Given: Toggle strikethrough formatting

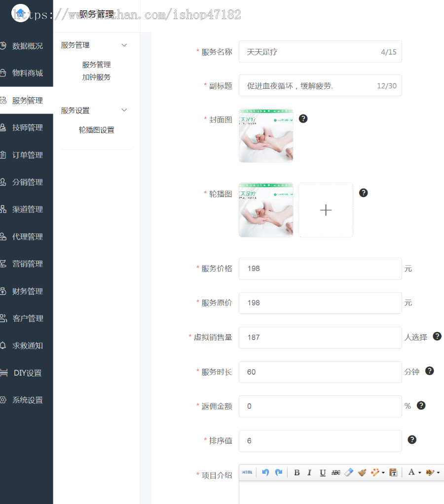Looking at the screenshot, I should [x=336, y=472].
